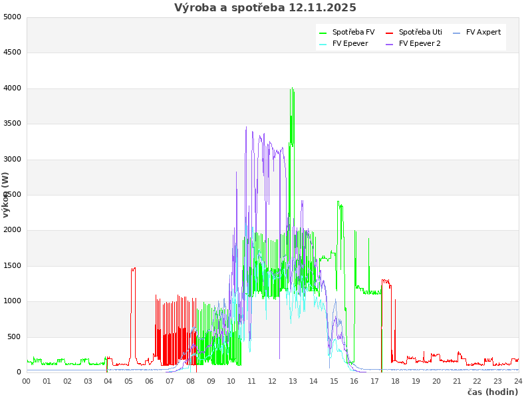Click the blue FV Axpert legend swatch

[457, 33]
